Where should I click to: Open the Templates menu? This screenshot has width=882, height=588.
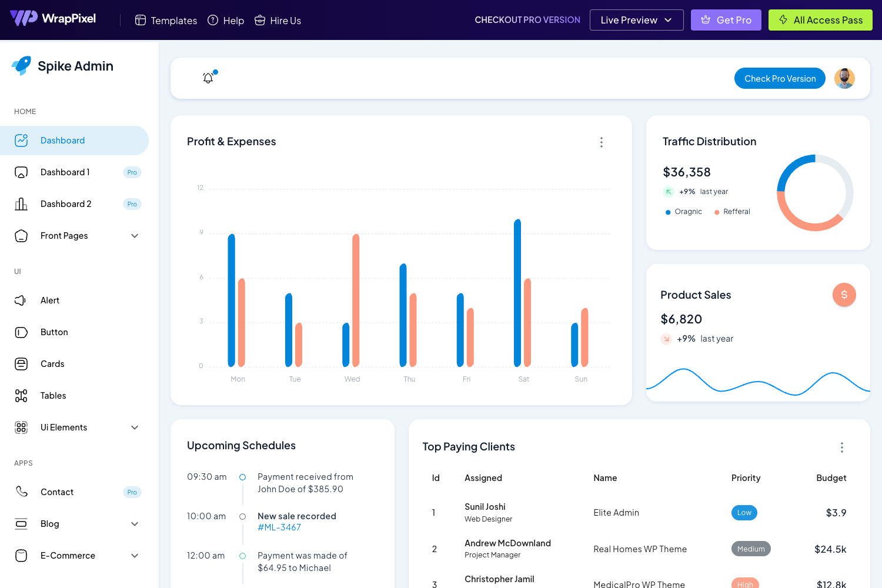coord(166,20)
